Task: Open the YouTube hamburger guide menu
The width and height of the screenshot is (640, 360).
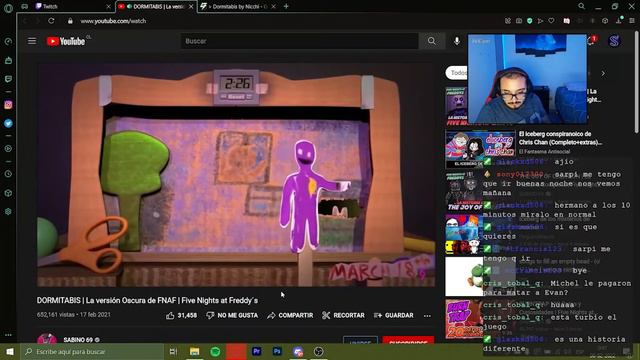Action: [32, 41]
